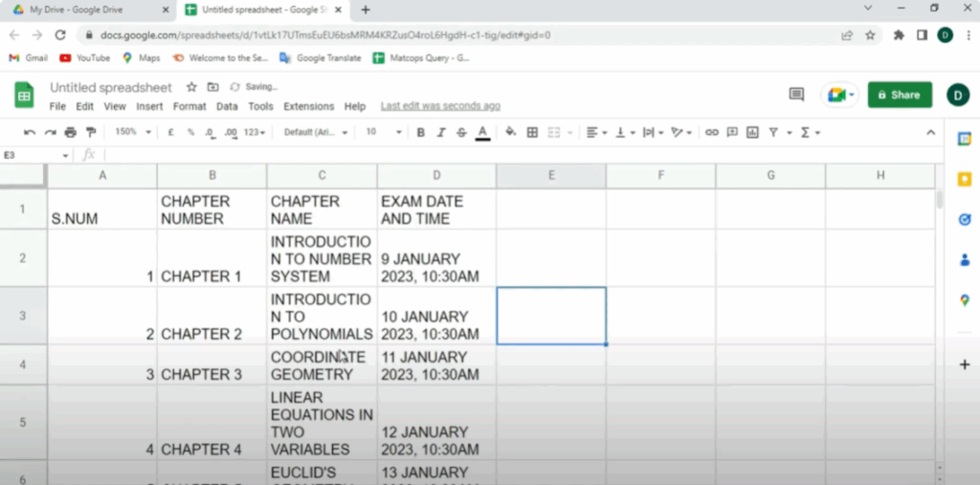Open Google Keep in side panel
The image size is (980, 485).
point(964,179)
